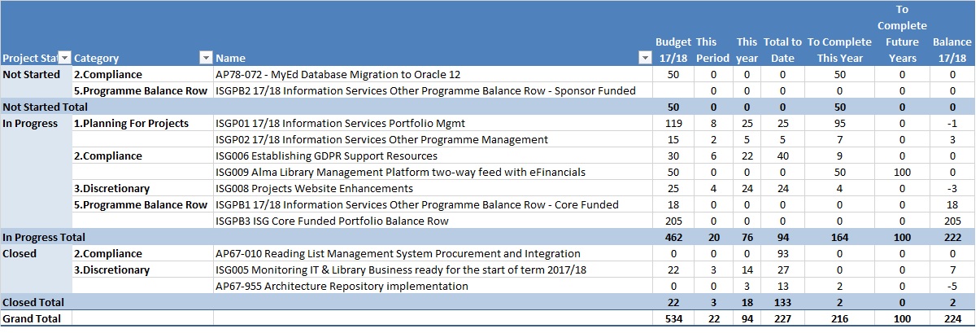Image resolution: width=980 pixels, height=333 pixels.
Task: Open the Project Status filter dropdown
Action: pos(65,58)
